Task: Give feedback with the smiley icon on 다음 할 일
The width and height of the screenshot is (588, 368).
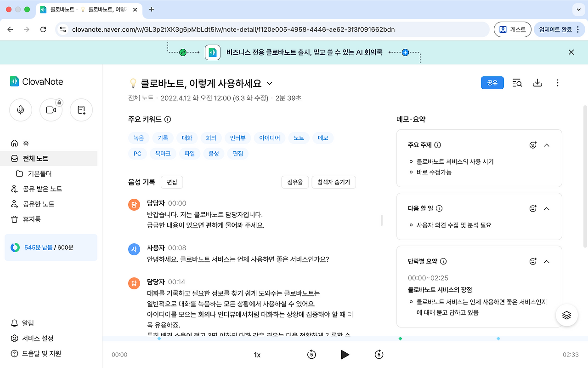Action: coord(533,208)
